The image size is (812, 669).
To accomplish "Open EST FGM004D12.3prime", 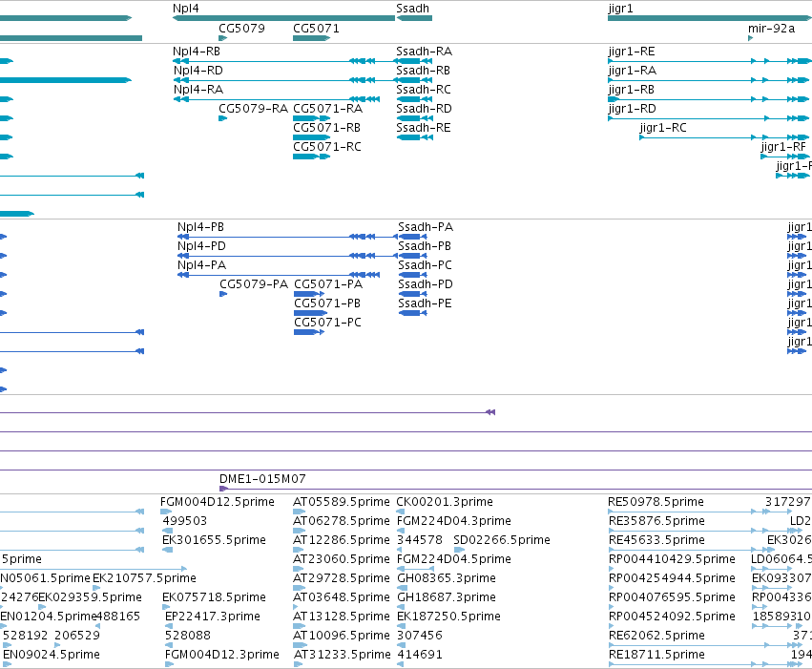I will click(221, 655).
